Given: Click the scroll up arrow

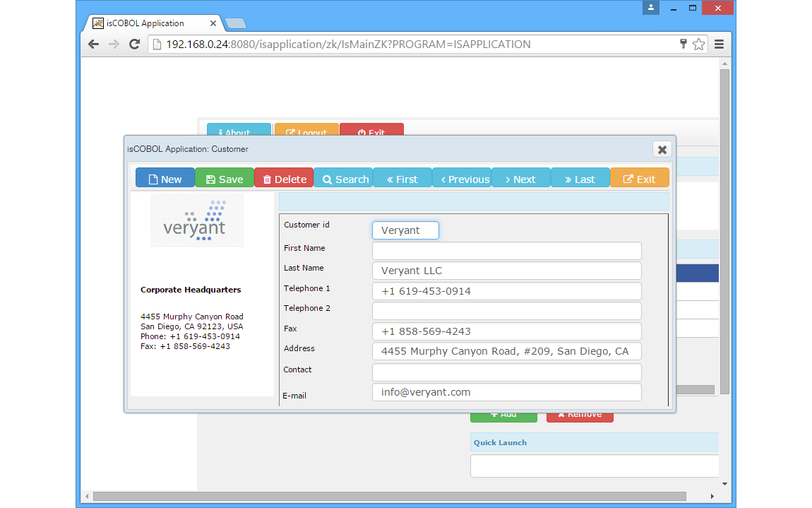Looking at the screenshot, I should tap(724, 64).
